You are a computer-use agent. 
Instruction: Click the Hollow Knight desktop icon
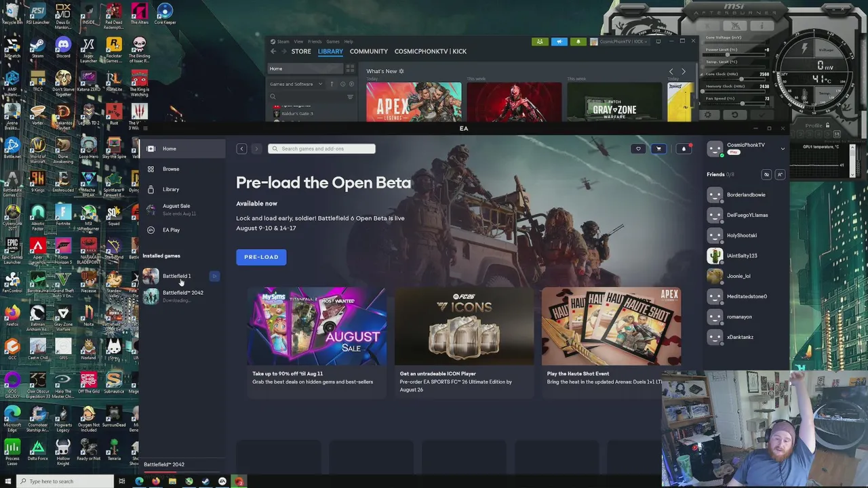coord(63,449)
